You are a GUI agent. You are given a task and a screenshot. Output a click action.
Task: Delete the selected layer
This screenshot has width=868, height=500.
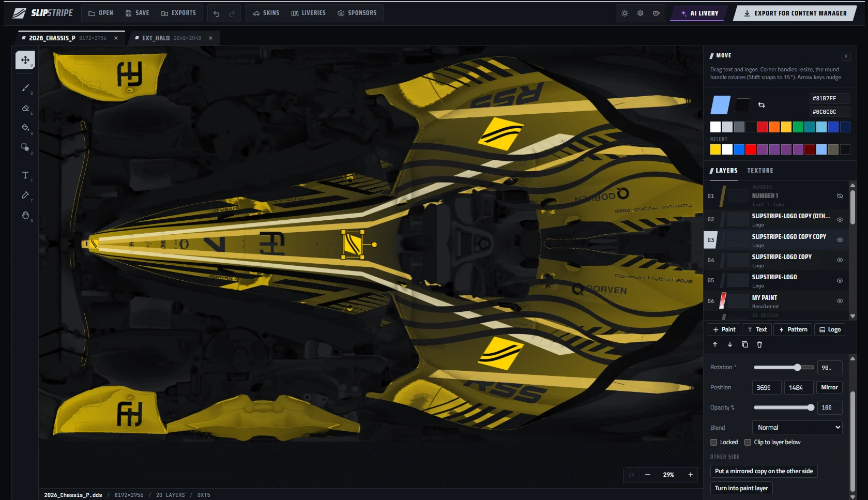[x=759, y=344]
